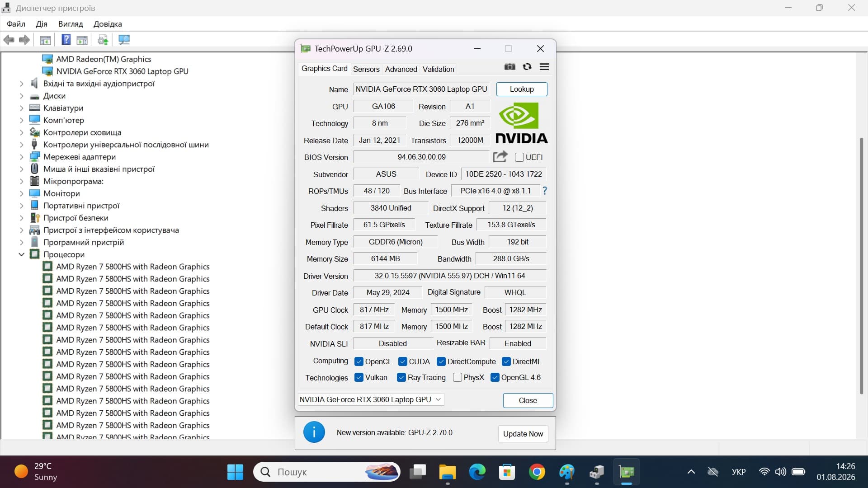Click the taskbar Пошук search box
The image size is (868, 488).
(327, 472)
